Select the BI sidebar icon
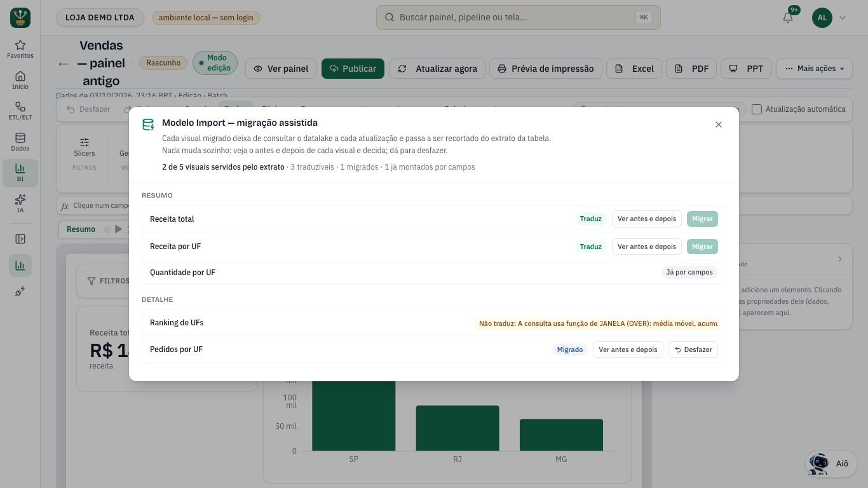The height and width of the screenshot is (488, 868). point(20,173)
